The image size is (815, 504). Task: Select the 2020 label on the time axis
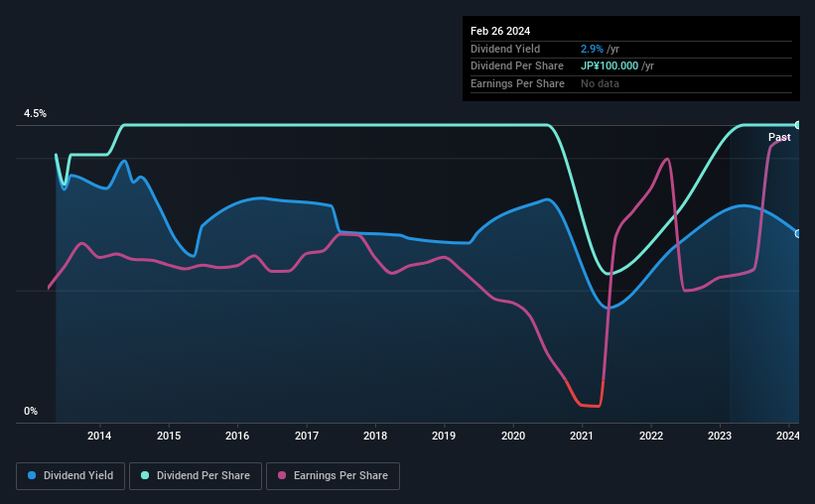tap(513, 436)
